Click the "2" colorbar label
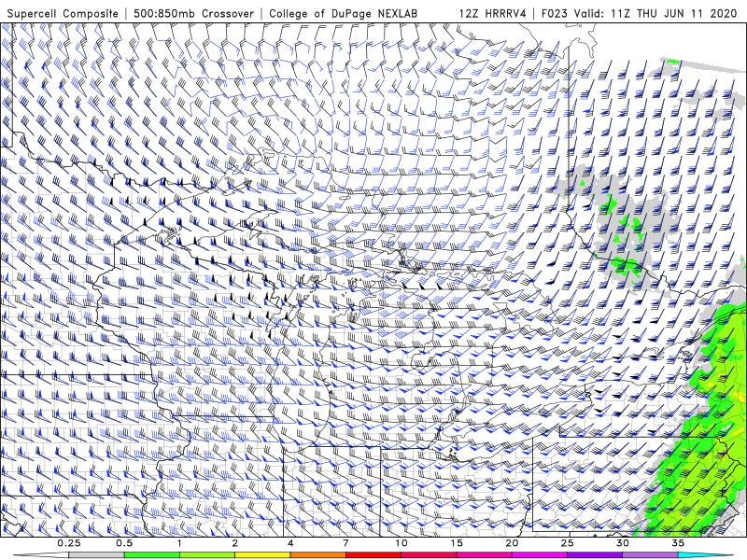 point(235,543)
